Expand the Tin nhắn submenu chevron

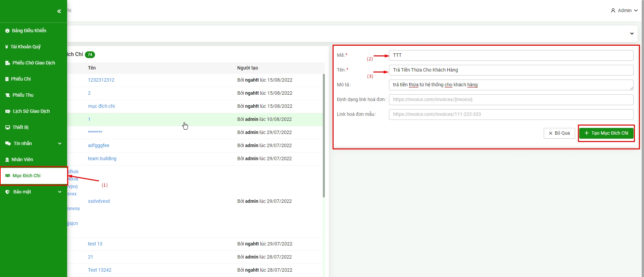60,144
